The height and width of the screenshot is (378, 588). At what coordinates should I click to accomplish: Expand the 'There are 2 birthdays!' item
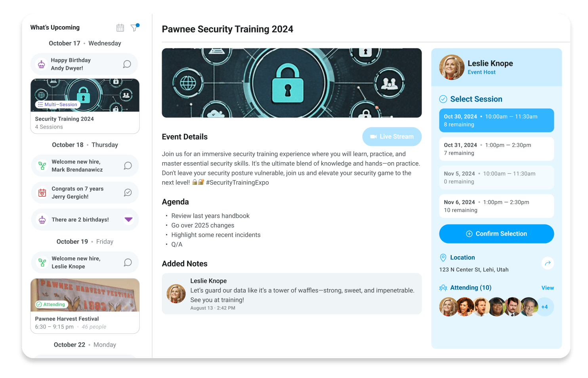(128, 219)
